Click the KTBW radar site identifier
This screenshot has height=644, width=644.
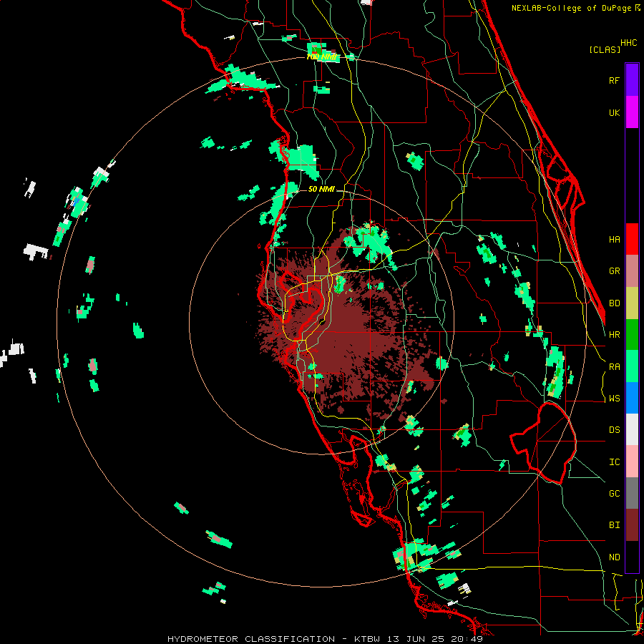[x=367, y=639]
